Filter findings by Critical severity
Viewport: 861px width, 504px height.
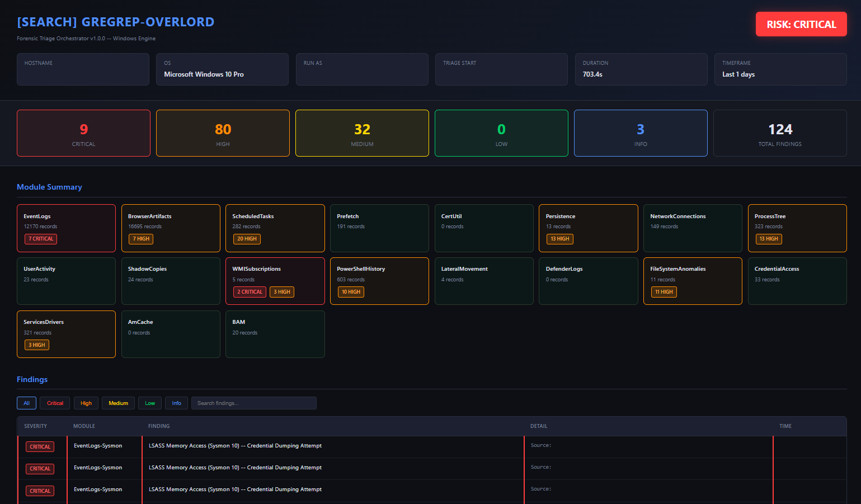tap(55, 403)
